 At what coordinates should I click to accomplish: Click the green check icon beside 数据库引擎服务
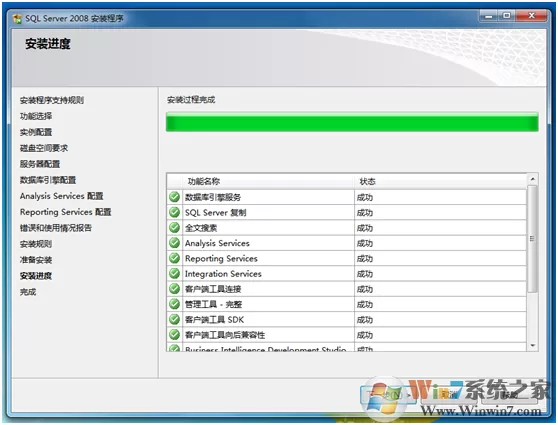174,197
